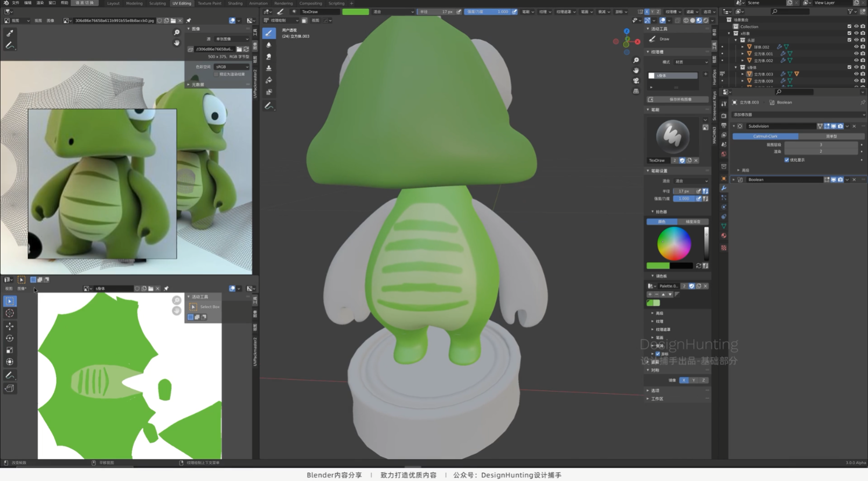This screenshot has width=868, height=481.
Task: Select the Draw brush tool in 3D viewport toolbar
Action: click(x=269, y=33)
